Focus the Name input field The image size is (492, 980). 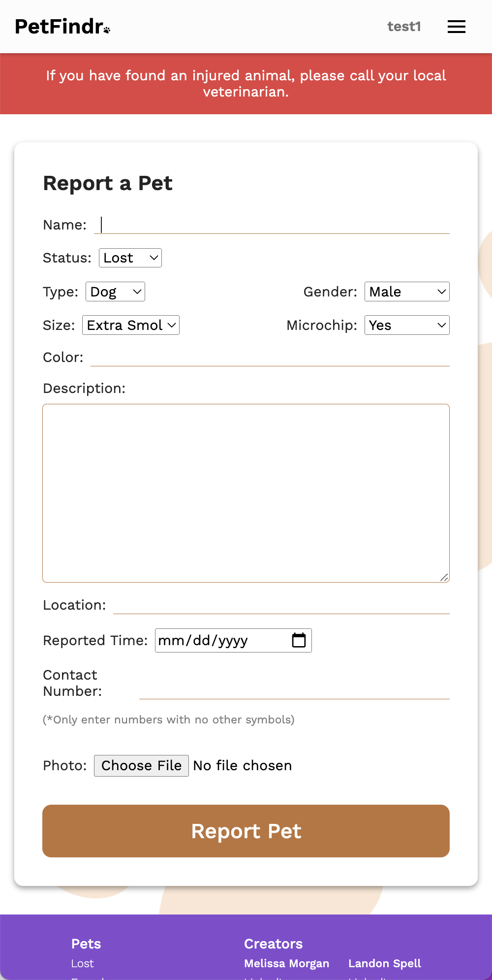point(272,225)
